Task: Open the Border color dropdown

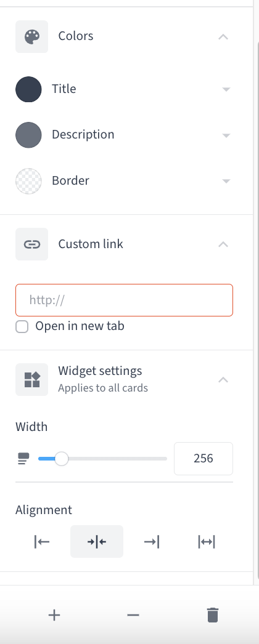Action: [x=226, y=181]
